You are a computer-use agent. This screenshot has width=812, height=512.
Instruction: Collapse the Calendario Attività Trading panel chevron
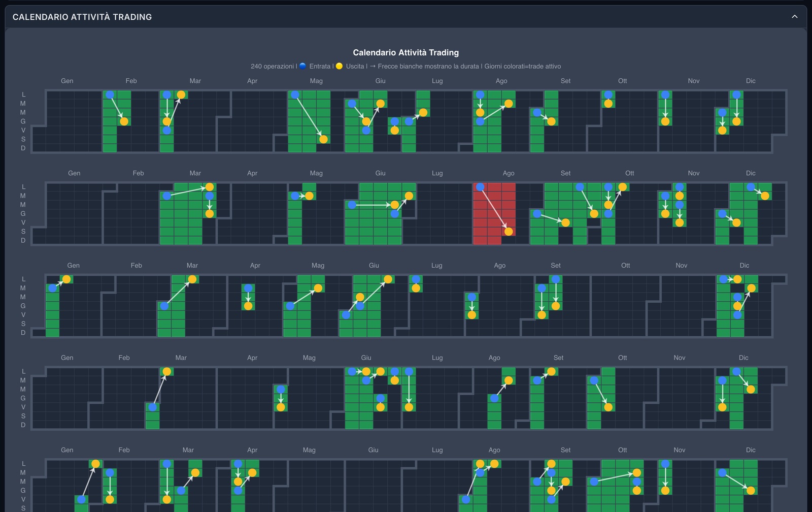pos(795,17)
